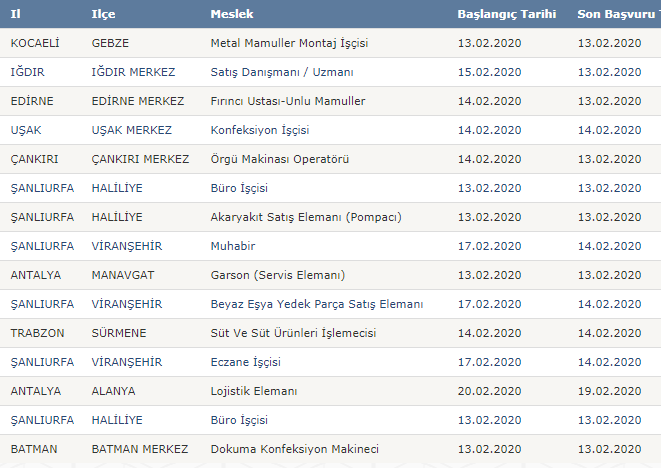
Task: Click the GEBZE district cell
Action: pos(110,43)
